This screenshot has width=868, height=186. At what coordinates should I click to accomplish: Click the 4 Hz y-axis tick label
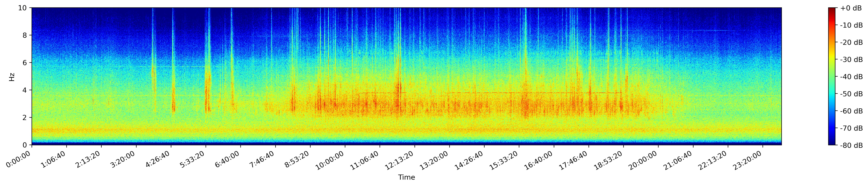click(25, 90)
